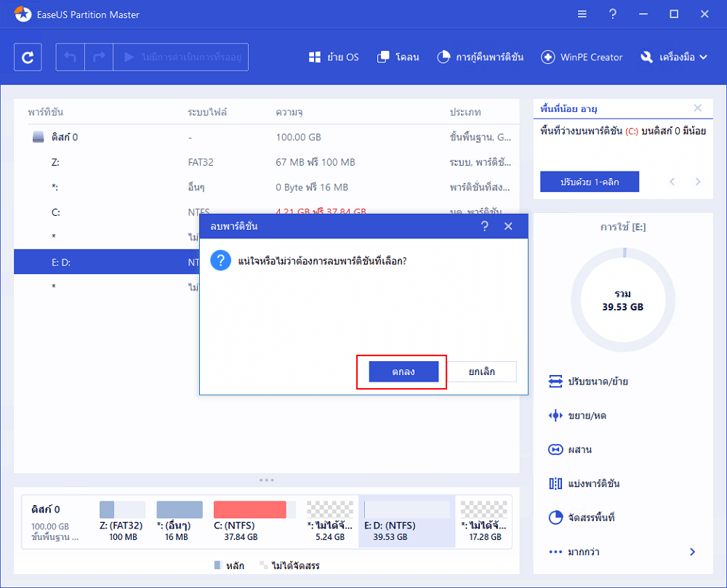Click the three-dot panel splitter handle

tap(267, 480)
